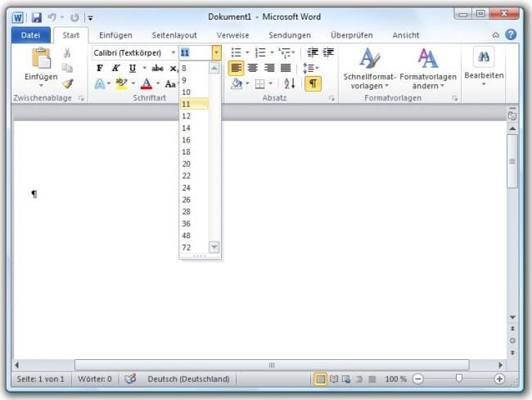Click the Text Effects glowing A icon

tap(99, 83)
